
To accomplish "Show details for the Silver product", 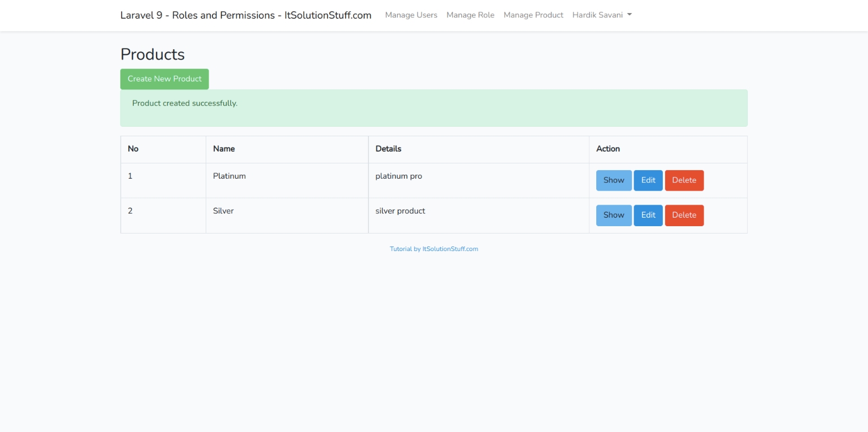I will coord(614,215).
